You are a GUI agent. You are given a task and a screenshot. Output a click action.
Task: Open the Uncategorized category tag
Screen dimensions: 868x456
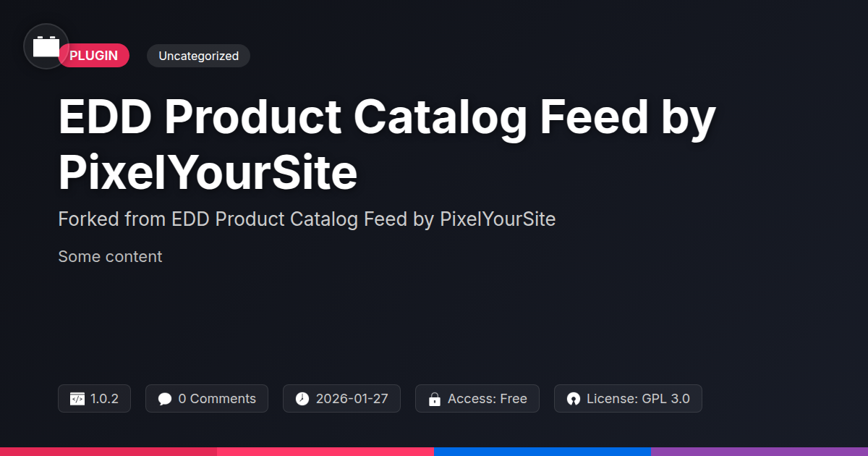pos(198,56)
